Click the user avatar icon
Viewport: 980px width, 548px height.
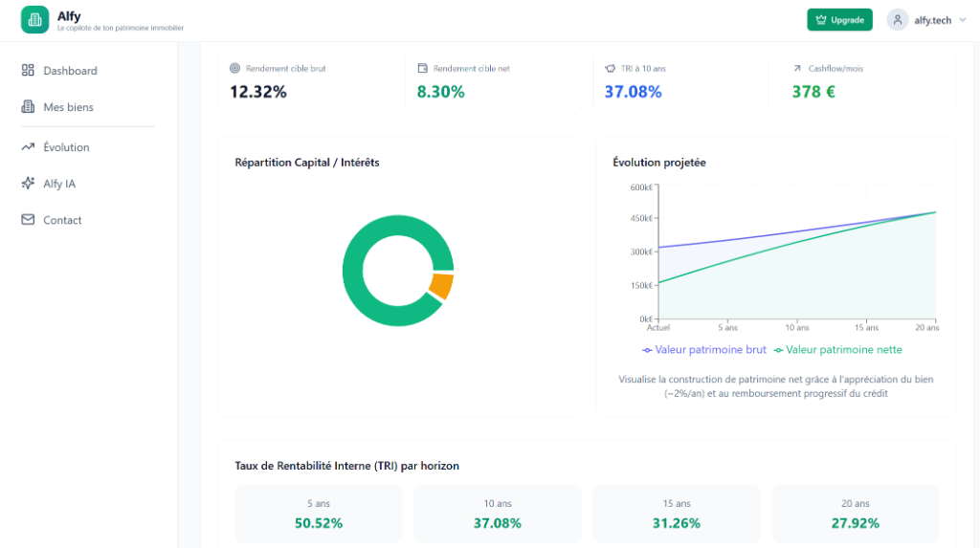tap(898, 20)
